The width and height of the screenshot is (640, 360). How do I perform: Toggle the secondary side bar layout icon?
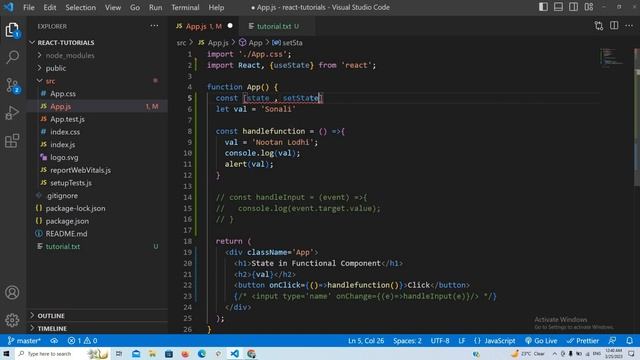click(x=573, y=7)
